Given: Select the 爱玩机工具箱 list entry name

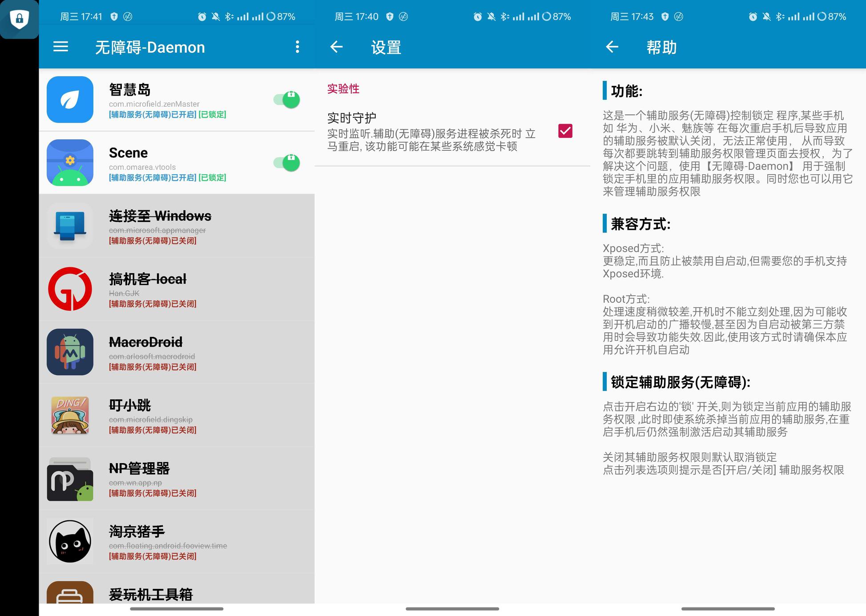Looking at the screenshot, I should [151, 595].
